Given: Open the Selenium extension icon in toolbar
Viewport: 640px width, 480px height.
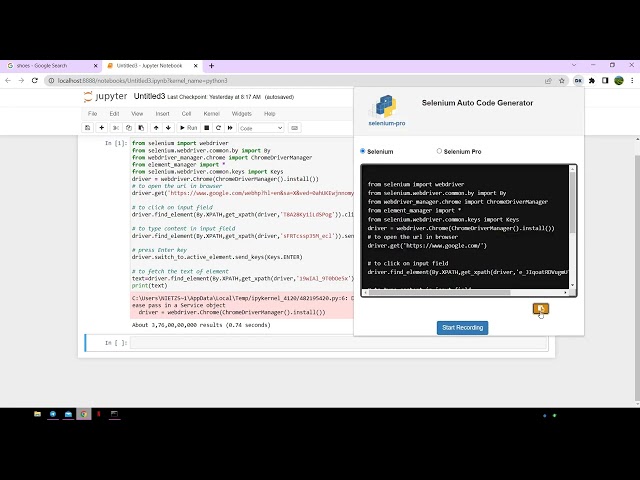Looking at the screenshot, I should coord(578,81).
